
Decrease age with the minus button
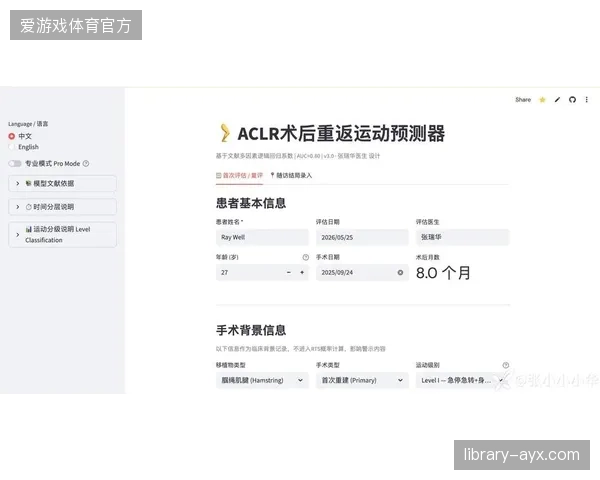(x=289, y=272)
